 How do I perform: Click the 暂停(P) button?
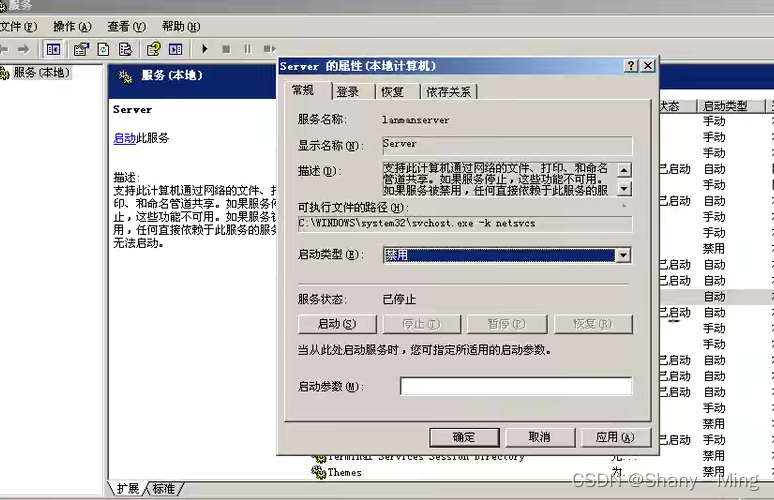pyautogui.click(x=506, y=324)
